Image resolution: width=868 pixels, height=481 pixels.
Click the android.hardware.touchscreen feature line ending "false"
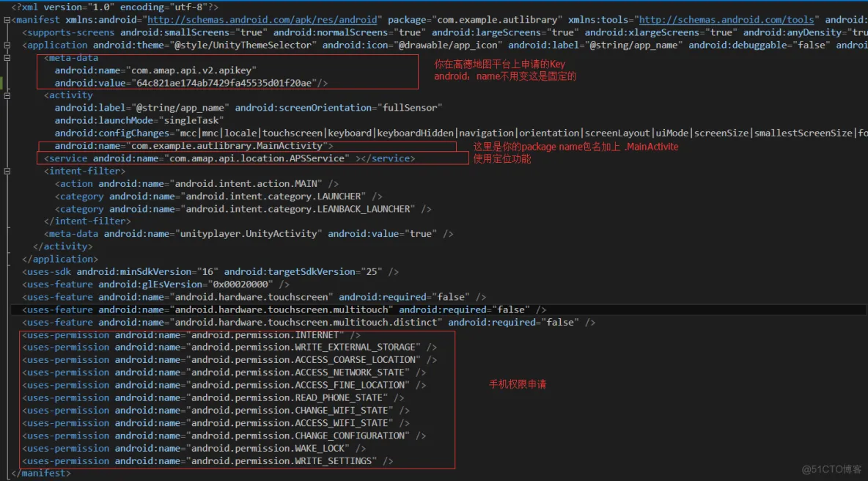(254, 298)
